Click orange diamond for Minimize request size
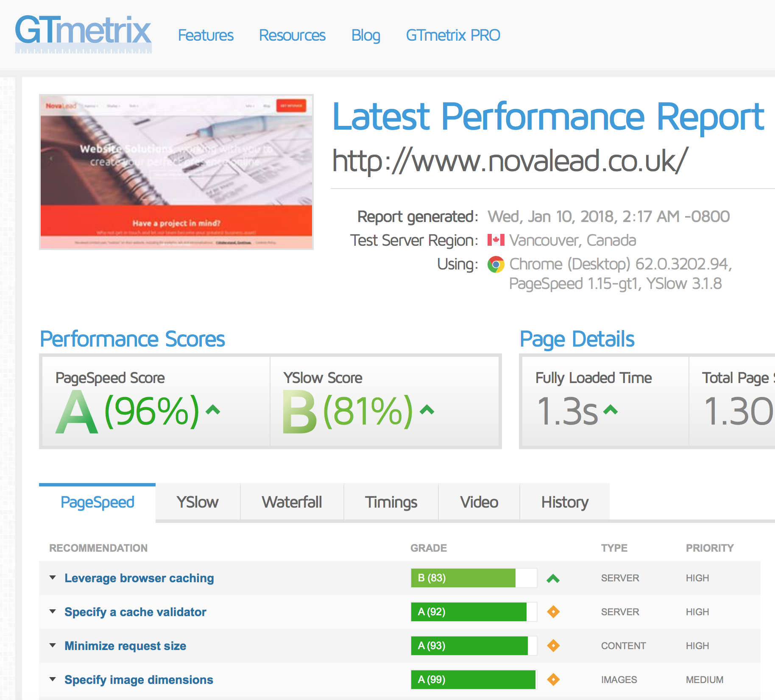The height and width of the screenshot is (700, 775). pos(553,646)
